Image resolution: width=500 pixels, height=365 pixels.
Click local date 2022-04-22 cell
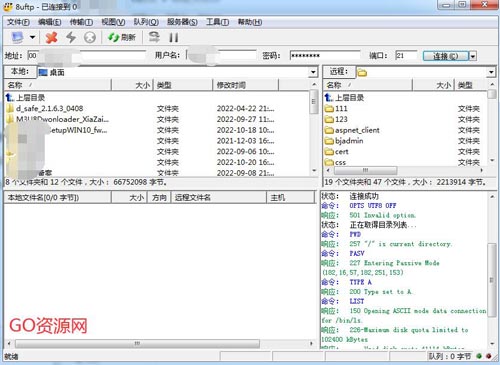(246, 108)
